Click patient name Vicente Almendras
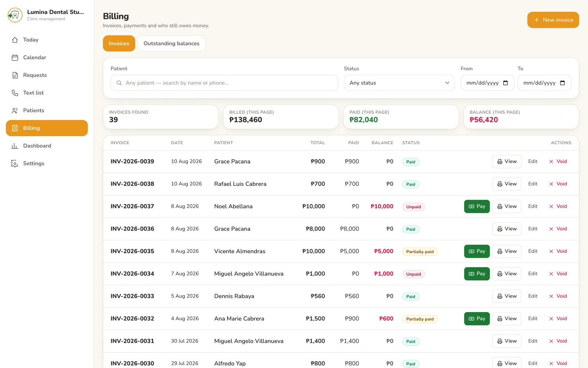The width and height of the screenshot is (588, 368). click(240, 251)
